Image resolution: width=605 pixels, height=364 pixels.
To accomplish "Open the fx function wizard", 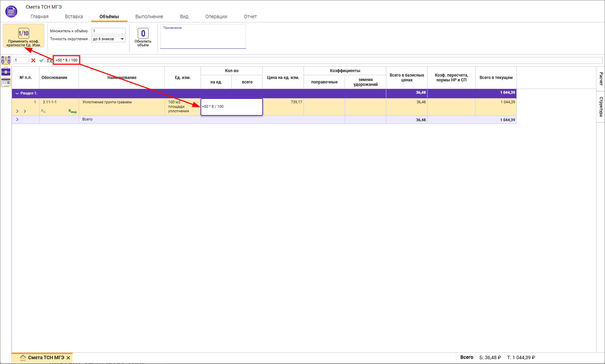I will click(x=49, y=60).
